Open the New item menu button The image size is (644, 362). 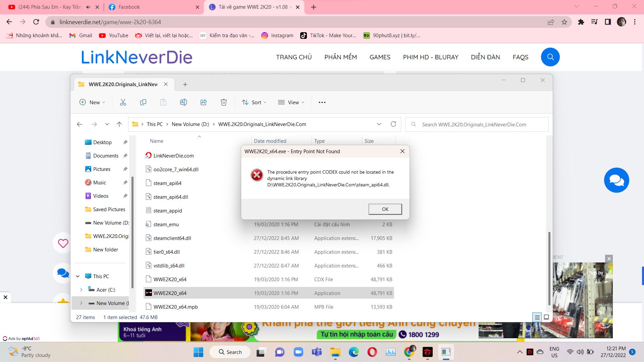(92, 103)
